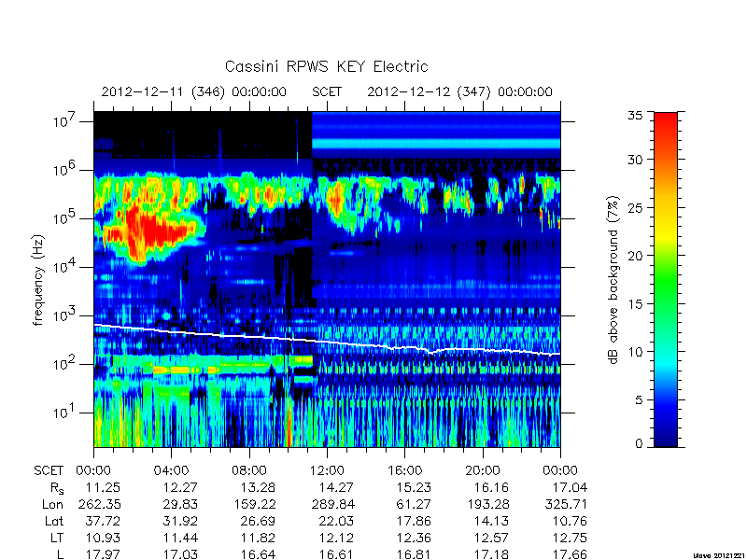Click the color bar value 5

coord(639,399)
